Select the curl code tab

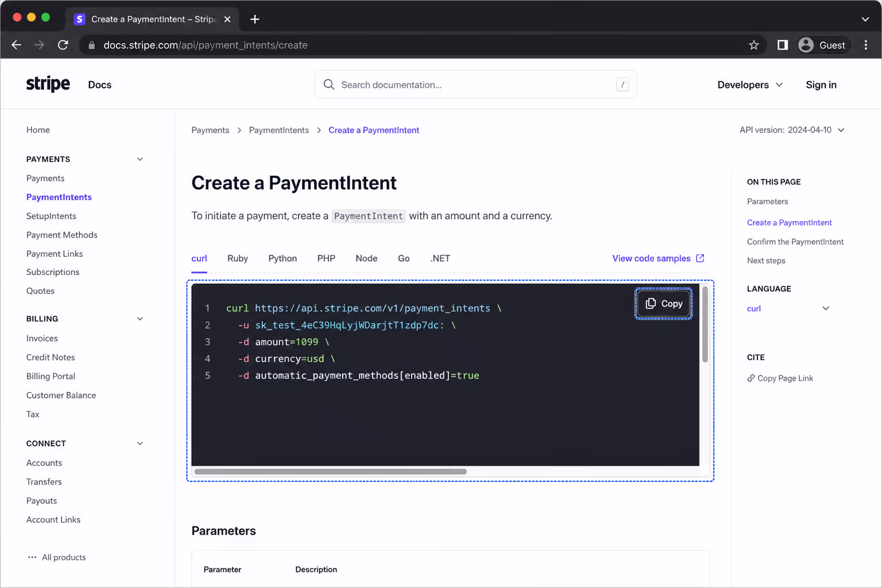point(199,258)
